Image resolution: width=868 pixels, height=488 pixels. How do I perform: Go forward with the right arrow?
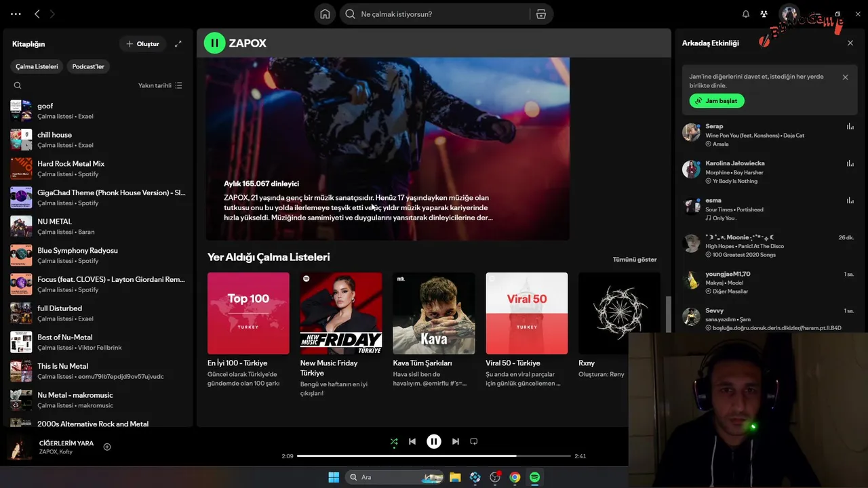[x=52, y=14]
